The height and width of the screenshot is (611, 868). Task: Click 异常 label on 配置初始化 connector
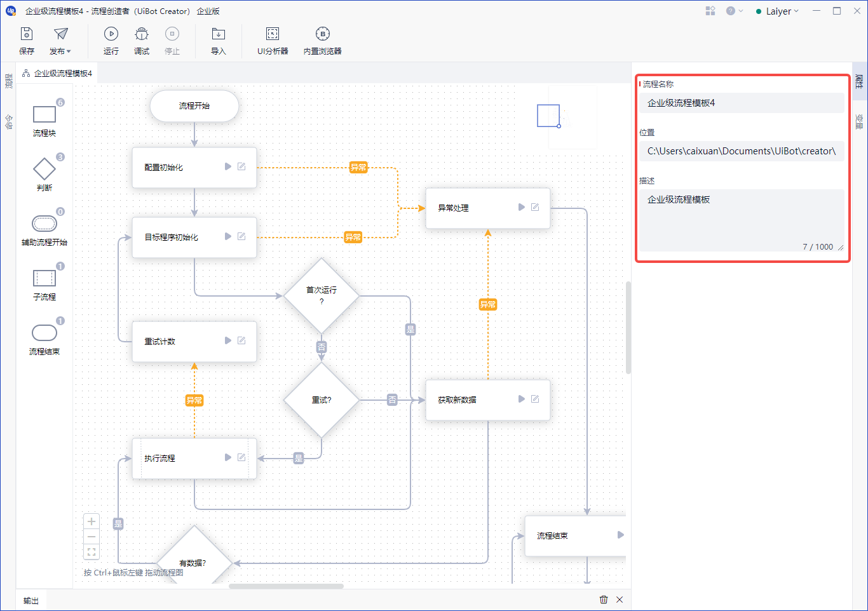[x=358, y=168]
